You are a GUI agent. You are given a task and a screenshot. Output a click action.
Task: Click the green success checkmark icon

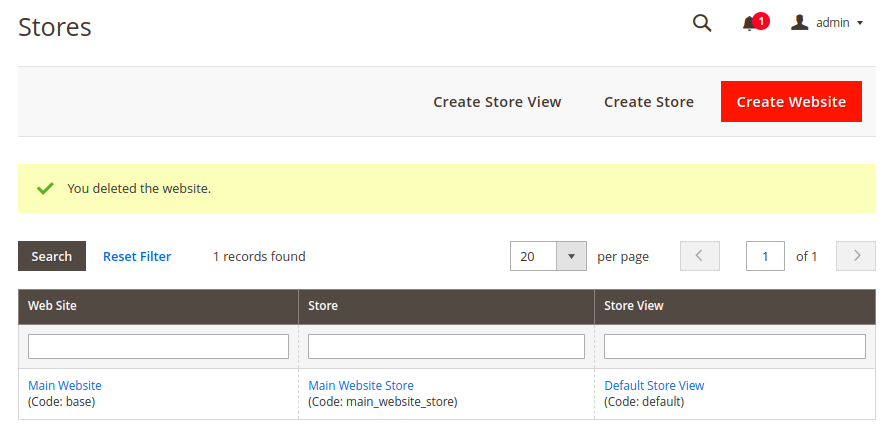coord(45,188)
